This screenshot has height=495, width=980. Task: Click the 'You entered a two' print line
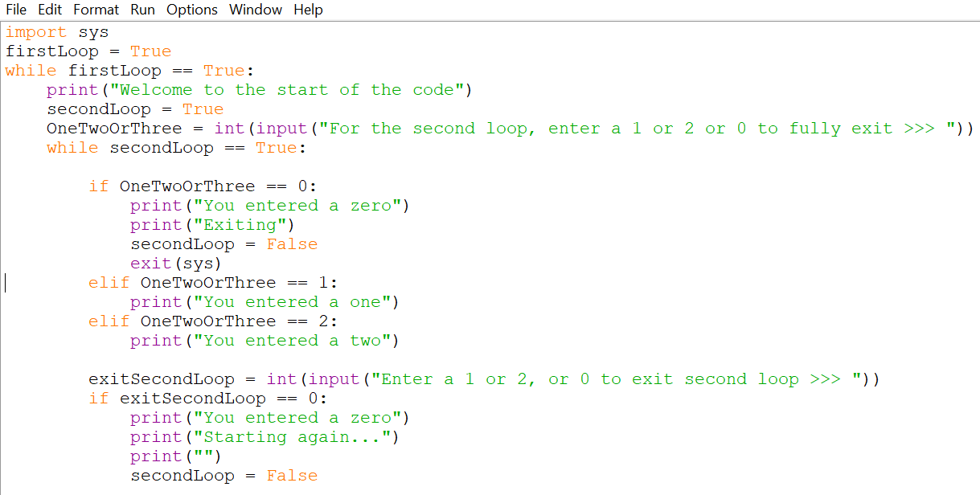(x=265, y=341)
